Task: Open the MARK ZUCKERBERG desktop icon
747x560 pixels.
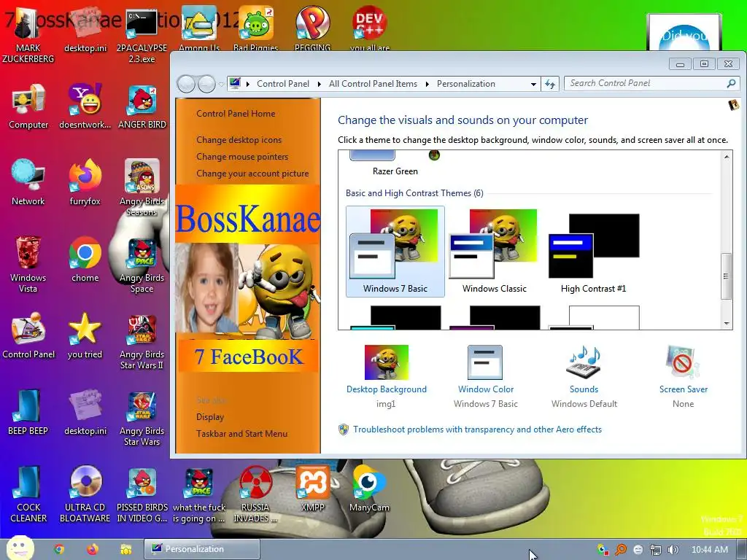Action: pyautogui.click(x=28, y=36)
